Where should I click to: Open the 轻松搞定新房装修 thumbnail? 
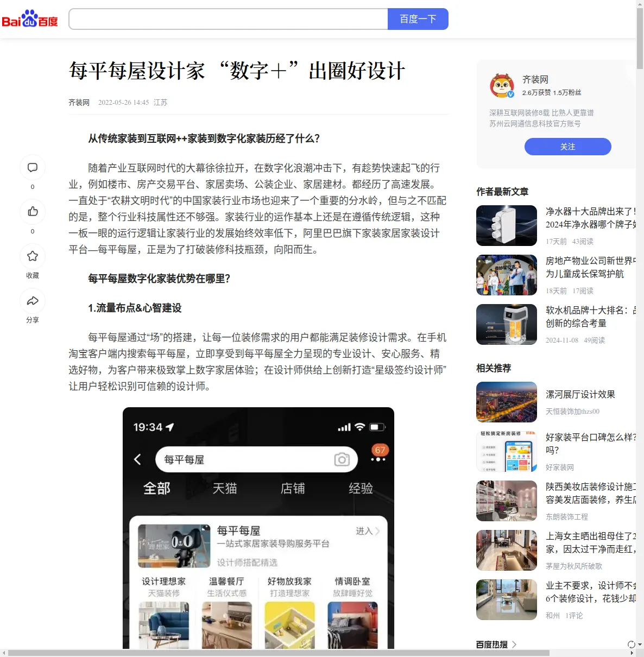coord(507,451)
